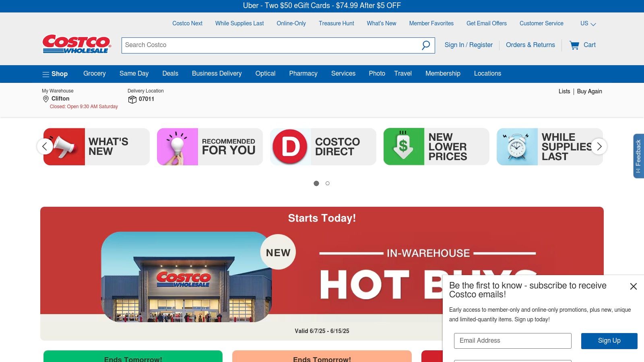Open the shopping cart icon
The height and width of the screenshot is (362, 644).
point(574,45)
